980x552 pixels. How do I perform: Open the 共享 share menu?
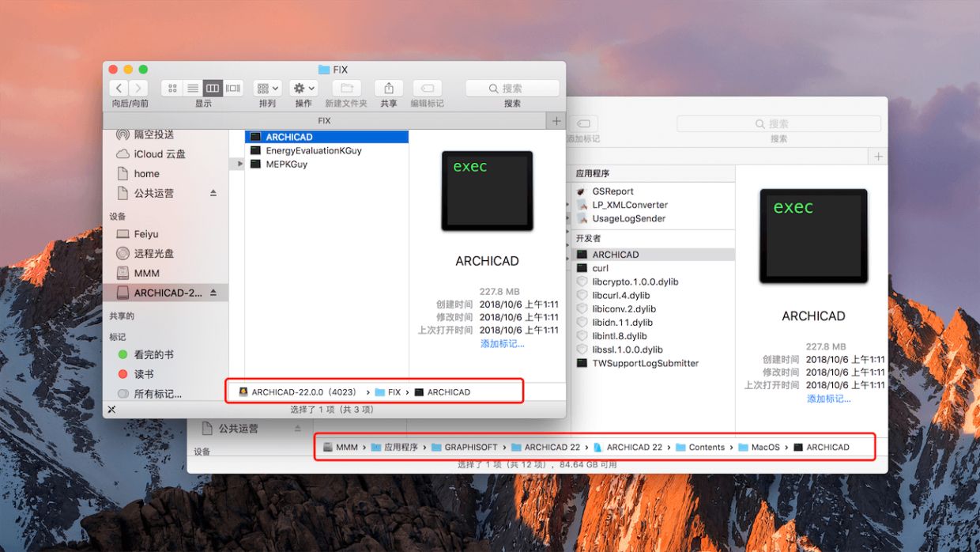(389, 89)
